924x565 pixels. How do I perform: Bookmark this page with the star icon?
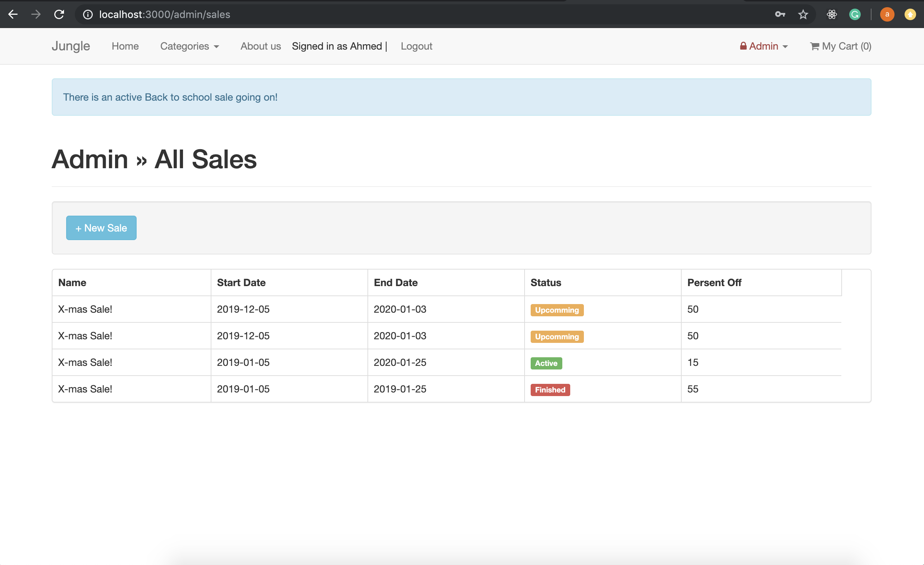pyautogui.click(x=803, y=15)
